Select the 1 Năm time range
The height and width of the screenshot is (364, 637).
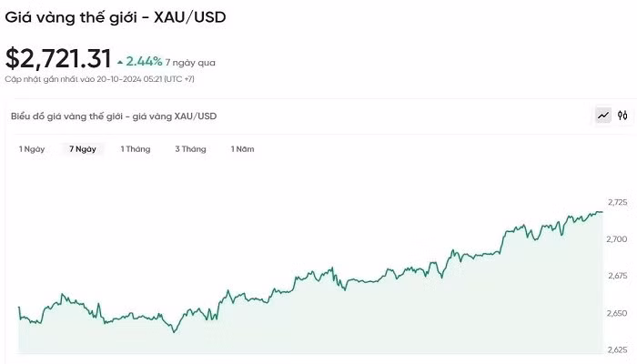click(x=242, y=148)
